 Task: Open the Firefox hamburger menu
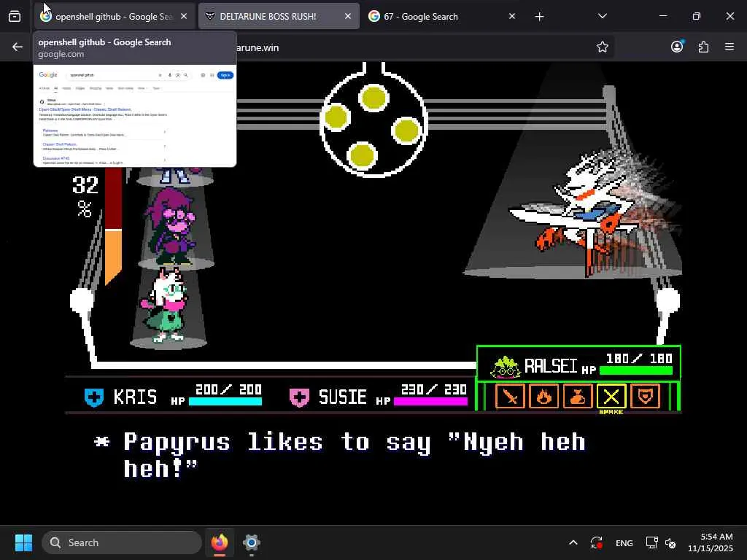click(729, 47)
